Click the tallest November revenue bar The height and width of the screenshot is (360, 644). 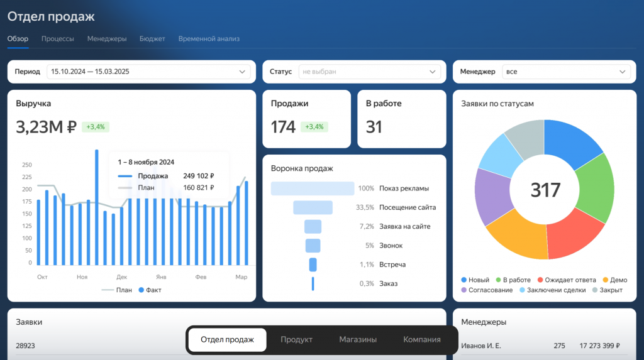click(96, 207)
